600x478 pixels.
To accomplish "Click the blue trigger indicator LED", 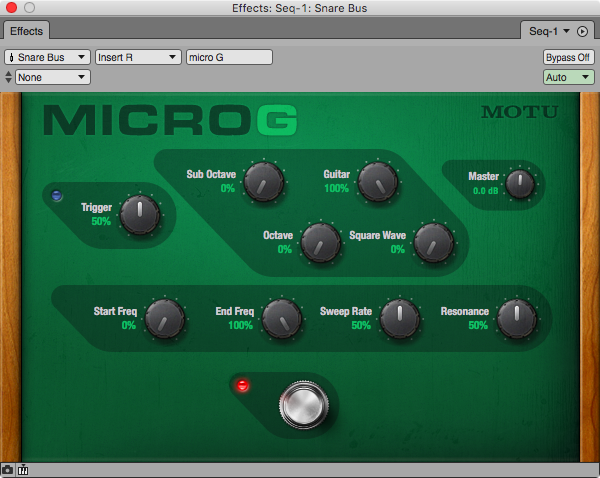I will pyautogui.click(x=57, y=196).
